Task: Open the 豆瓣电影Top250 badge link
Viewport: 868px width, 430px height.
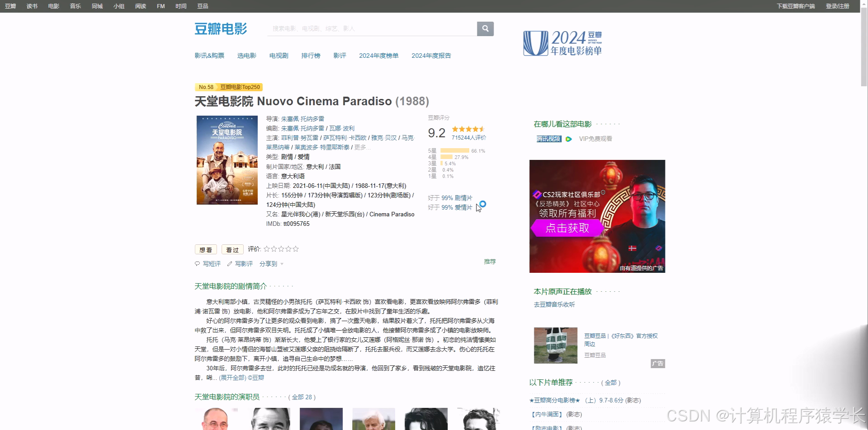Action: click(x=240, y=87)
